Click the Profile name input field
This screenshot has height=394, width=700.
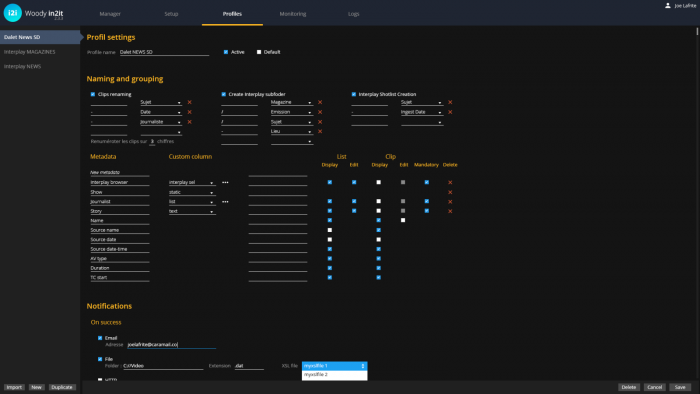(164, 52)
